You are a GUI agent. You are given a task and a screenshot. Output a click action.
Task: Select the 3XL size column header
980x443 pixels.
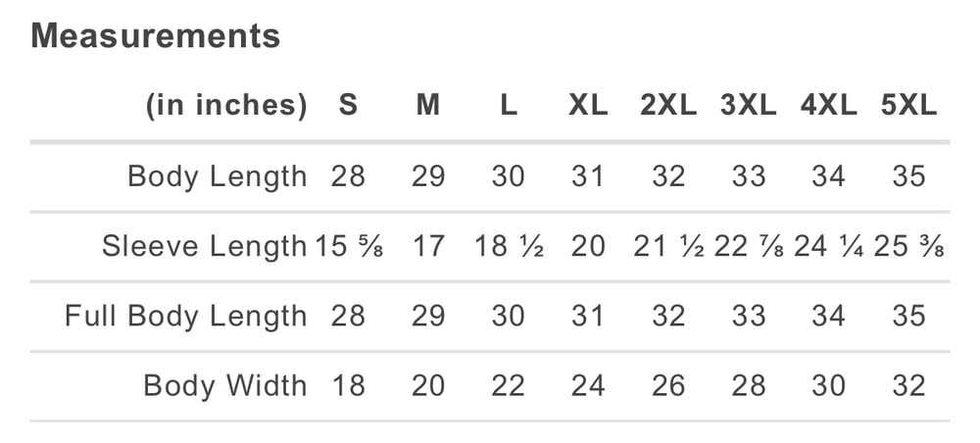click(x=748, y=106)
